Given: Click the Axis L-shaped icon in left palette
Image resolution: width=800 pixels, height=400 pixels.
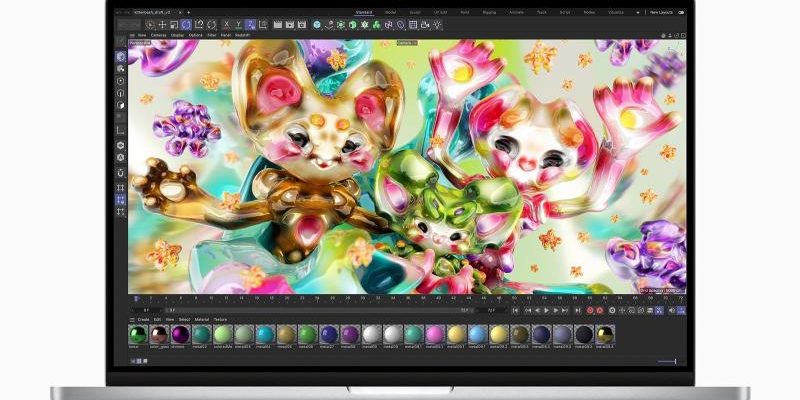Looking at the screenshot, I should pyautogui.click(x=120, y=130).
